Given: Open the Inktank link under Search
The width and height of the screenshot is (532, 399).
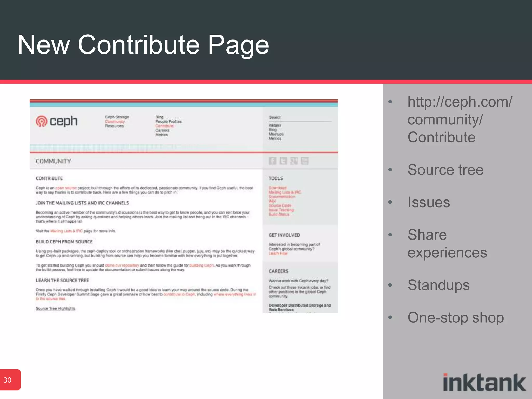Looking at the screenshot, I should point(275,125).
